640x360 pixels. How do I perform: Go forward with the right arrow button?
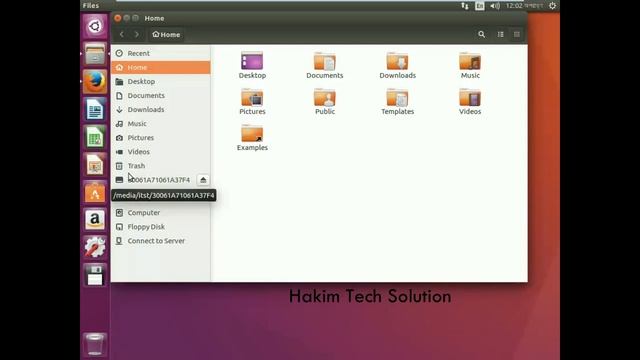[137, 34]
